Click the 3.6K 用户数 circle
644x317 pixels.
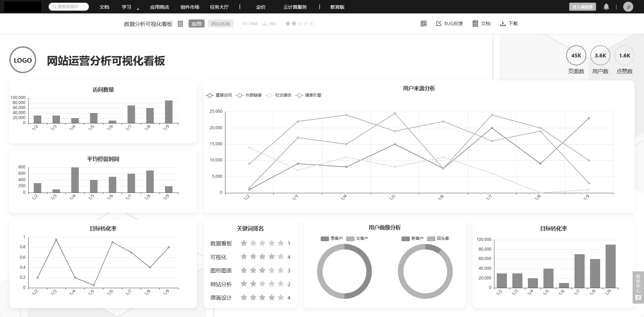600,56
